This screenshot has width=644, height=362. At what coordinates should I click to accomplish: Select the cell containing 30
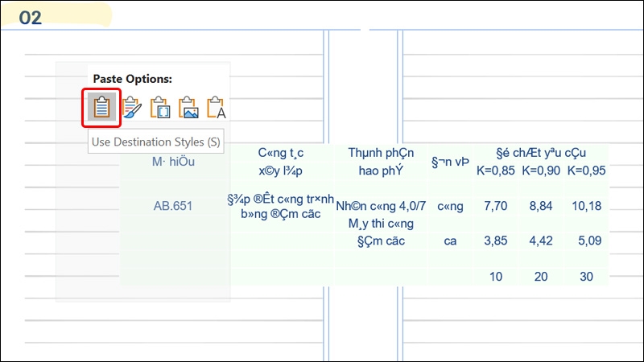click(x=587, y=277)
